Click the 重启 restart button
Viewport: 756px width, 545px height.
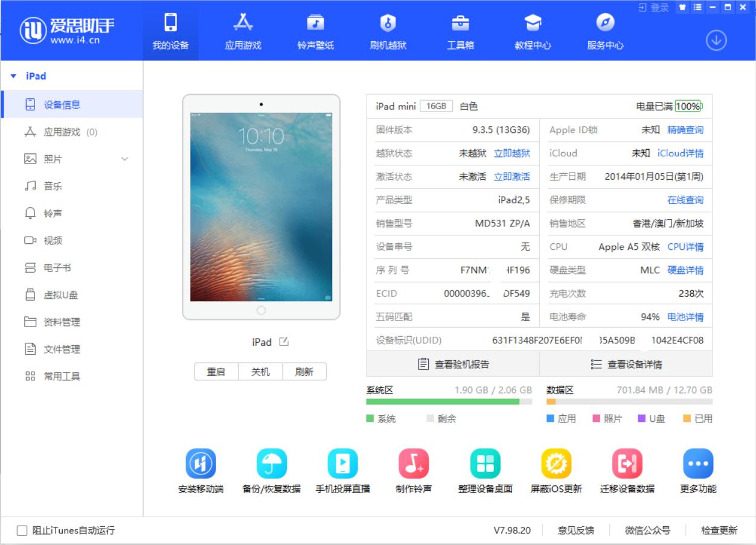coord(217,372)
